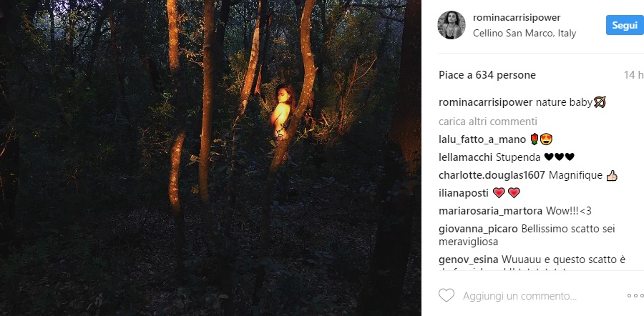Click the forest photo
This screenshot has height=316, width=644.
click(x=210, y=157)
